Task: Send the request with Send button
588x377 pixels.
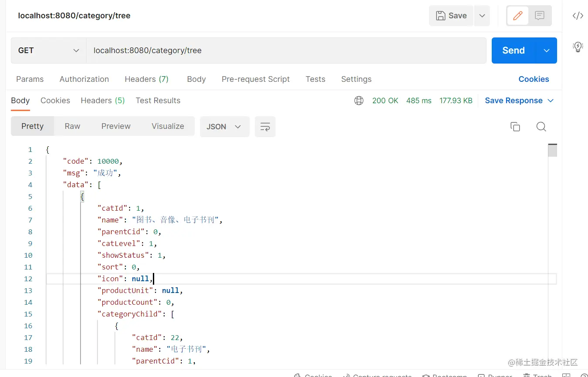Action: click(x=514, y=50)
